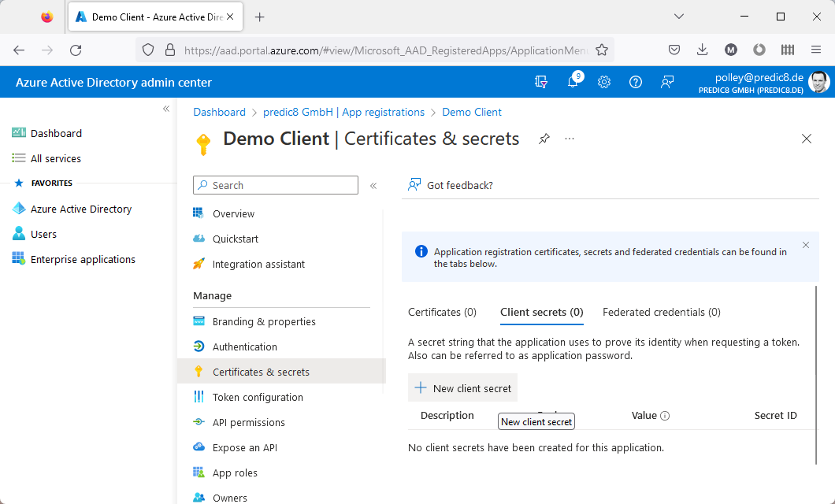Switch to the Certificates (0) tab
835x504 pixels.
click(442, 312)
